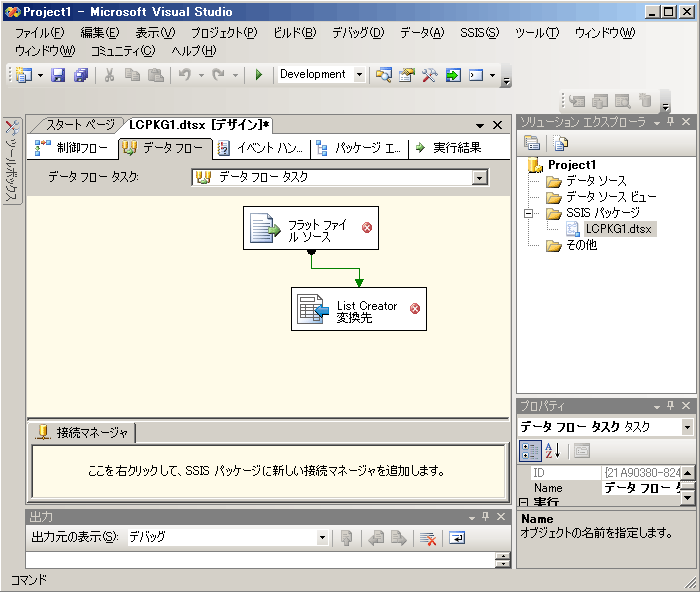700x592 pixels.
Task: Open the active files dropdown arrow
Action: (x=480, y=126)
